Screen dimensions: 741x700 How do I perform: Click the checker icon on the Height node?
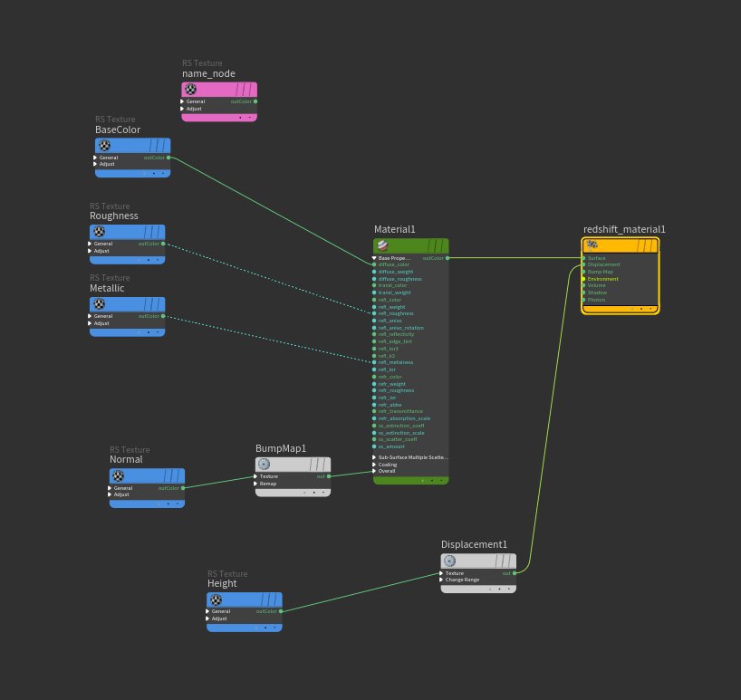point(216,599)
